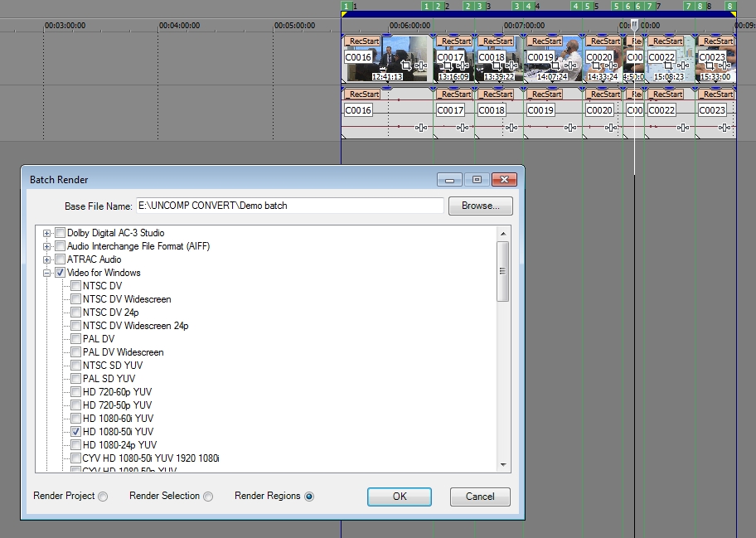Open Event FX icon on video clip C0016
756x538 pixels.
[420, 65]
